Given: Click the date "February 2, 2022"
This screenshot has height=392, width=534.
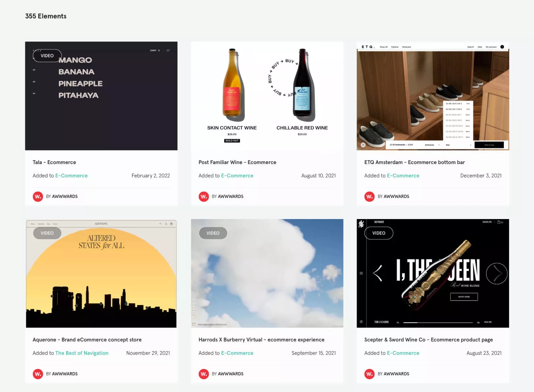Looking at the screenshot, I should pyautogui.click(x=151, y=176).
